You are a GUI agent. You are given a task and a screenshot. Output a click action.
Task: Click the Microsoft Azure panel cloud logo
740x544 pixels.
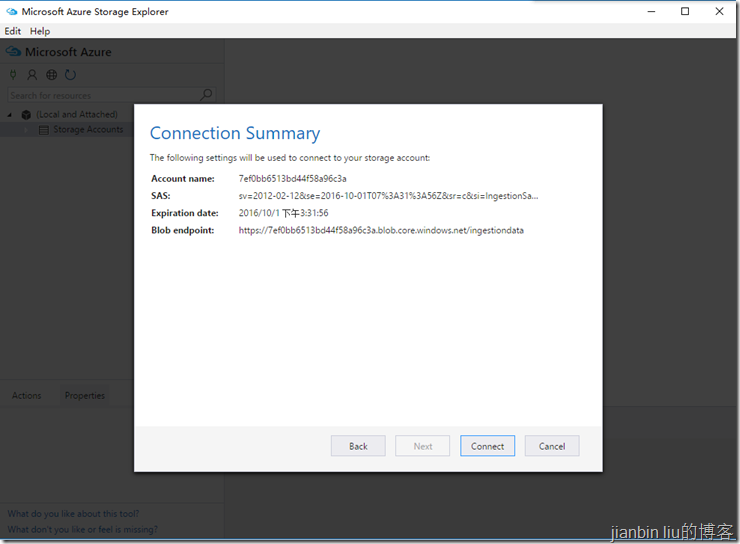point(13,51)
